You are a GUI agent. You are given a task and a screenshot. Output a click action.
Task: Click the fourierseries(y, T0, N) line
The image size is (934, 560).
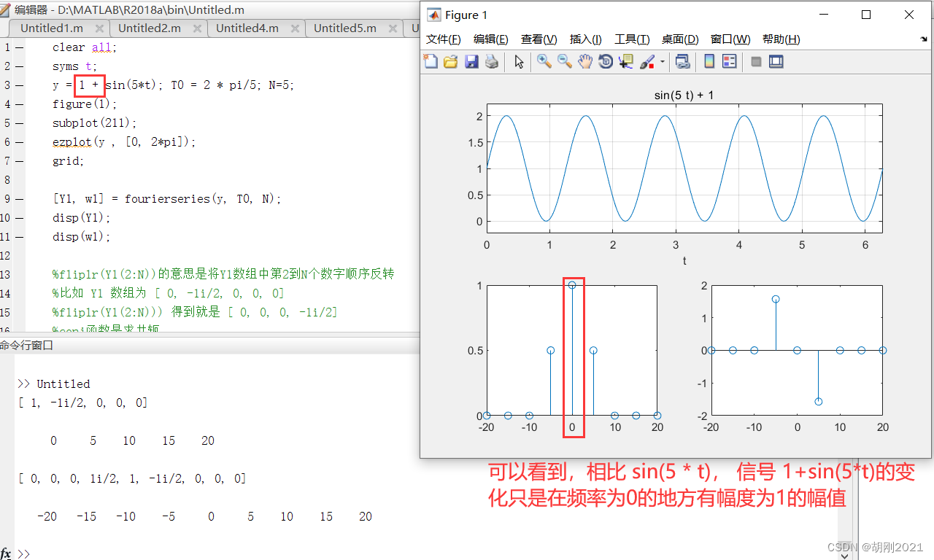pos(166,199)
